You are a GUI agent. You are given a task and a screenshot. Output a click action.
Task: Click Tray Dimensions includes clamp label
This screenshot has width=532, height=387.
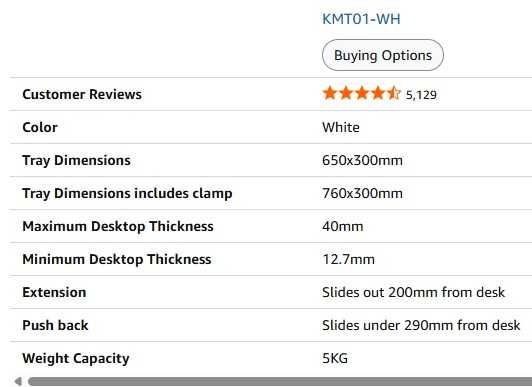click(127, 193)
